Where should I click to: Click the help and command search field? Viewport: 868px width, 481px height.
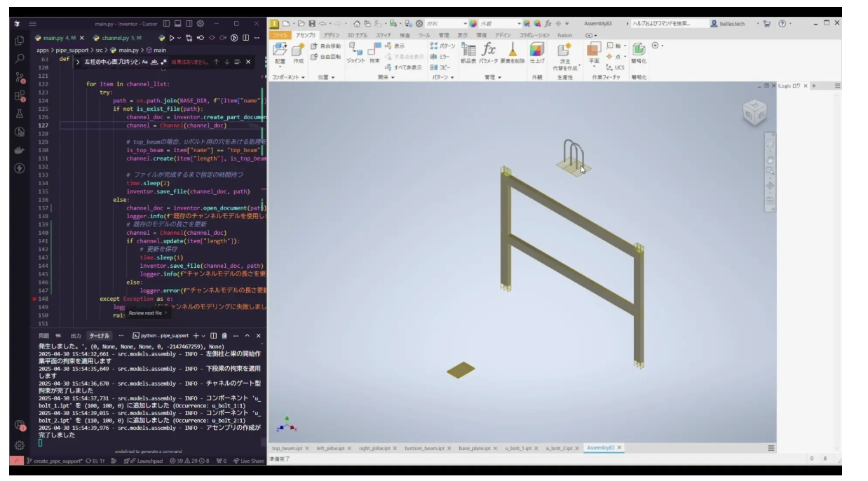pos(670,23)
